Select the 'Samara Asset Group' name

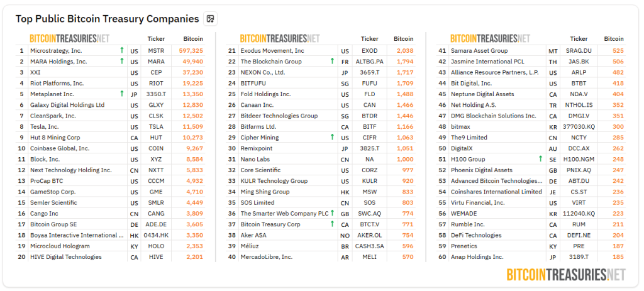(479, 51)
